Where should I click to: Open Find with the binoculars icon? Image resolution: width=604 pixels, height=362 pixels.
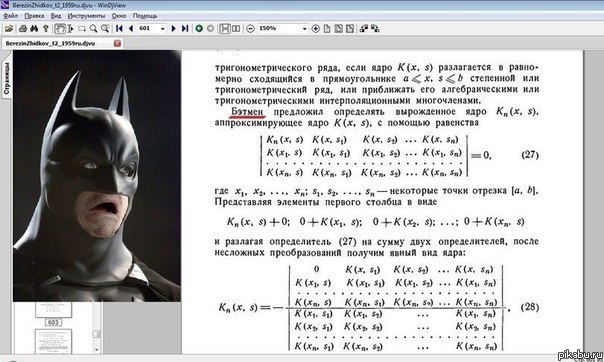click(34, 28)
